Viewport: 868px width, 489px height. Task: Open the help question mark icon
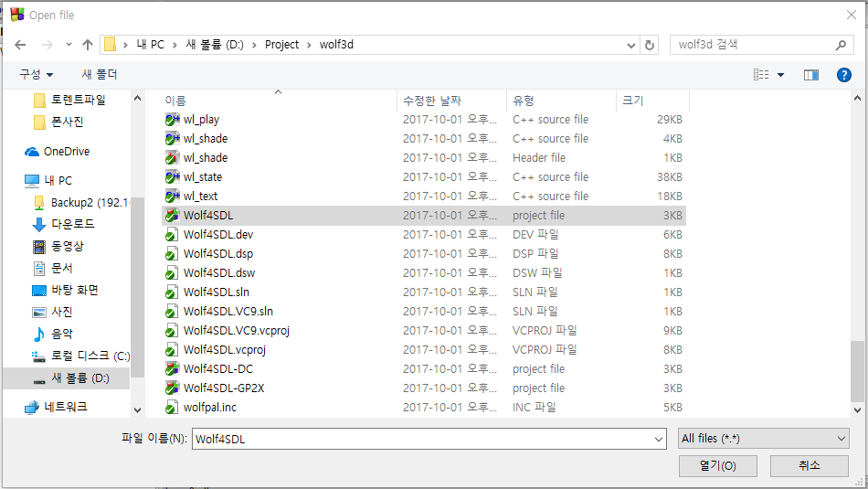[843, 75]
